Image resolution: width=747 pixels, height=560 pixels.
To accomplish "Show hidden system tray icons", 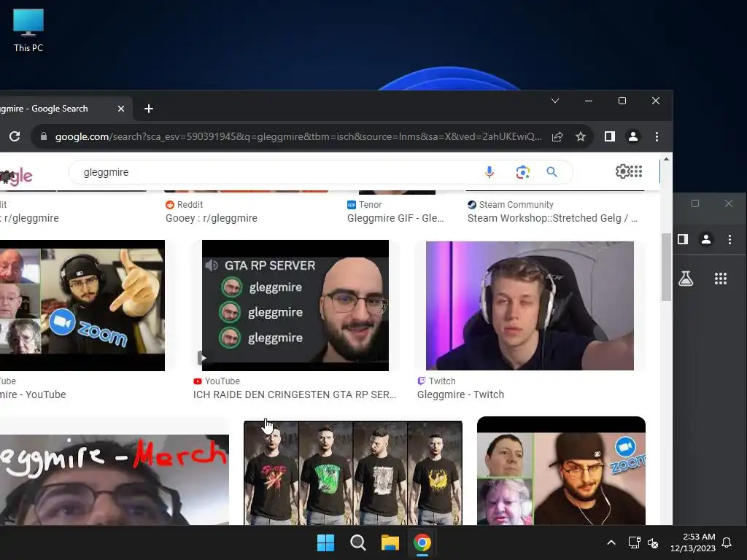I will tap(611, 542).
